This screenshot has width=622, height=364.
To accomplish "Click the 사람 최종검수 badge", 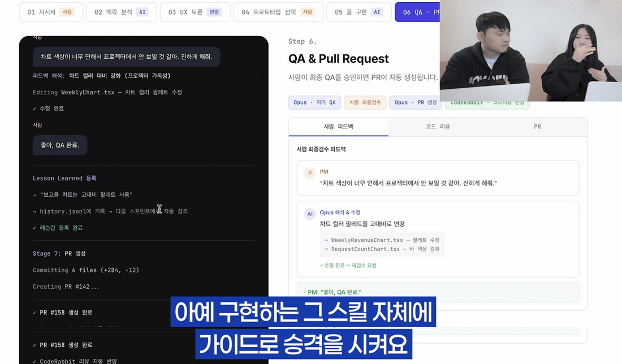I will (365, 102).
